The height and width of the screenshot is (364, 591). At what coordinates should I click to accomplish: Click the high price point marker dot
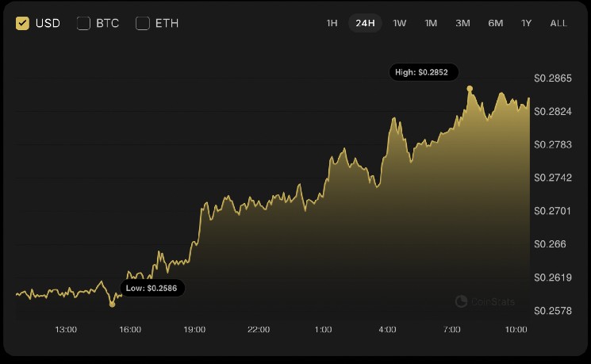click(x=470, y=88)
